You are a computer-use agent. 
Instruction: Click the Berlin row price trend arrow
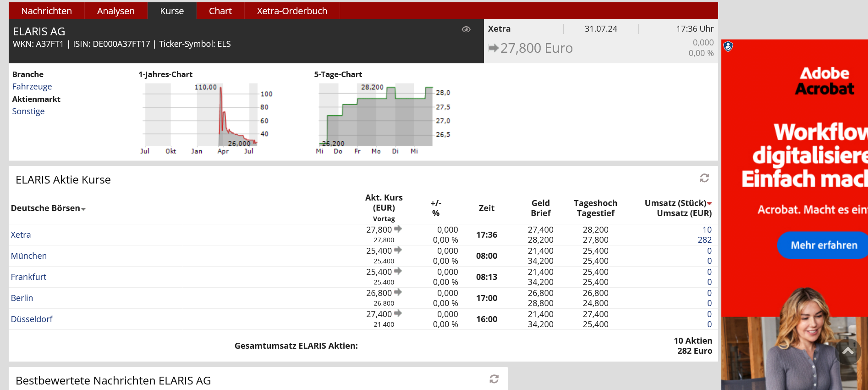[x=398, y=292]
